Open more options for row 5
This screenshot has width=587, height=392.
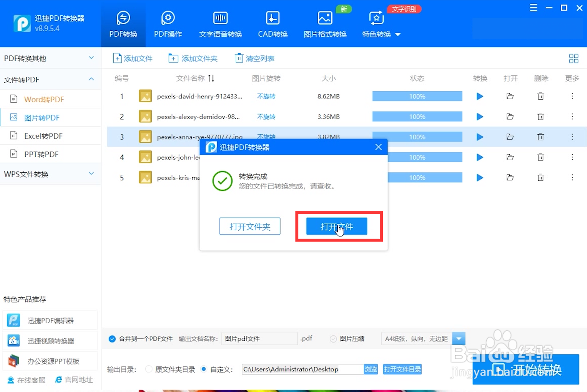pyautogui.click(x=572, y=177)
